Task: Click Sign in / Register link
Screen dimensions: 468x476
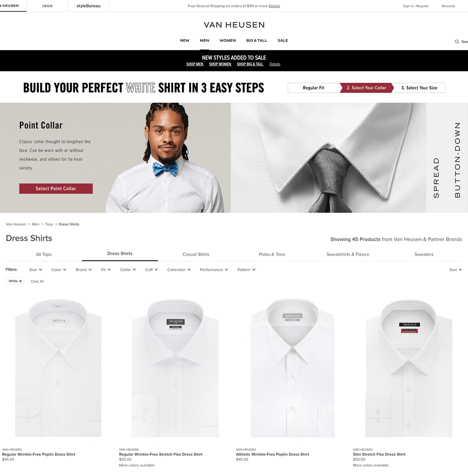Action: click(416, 6)
